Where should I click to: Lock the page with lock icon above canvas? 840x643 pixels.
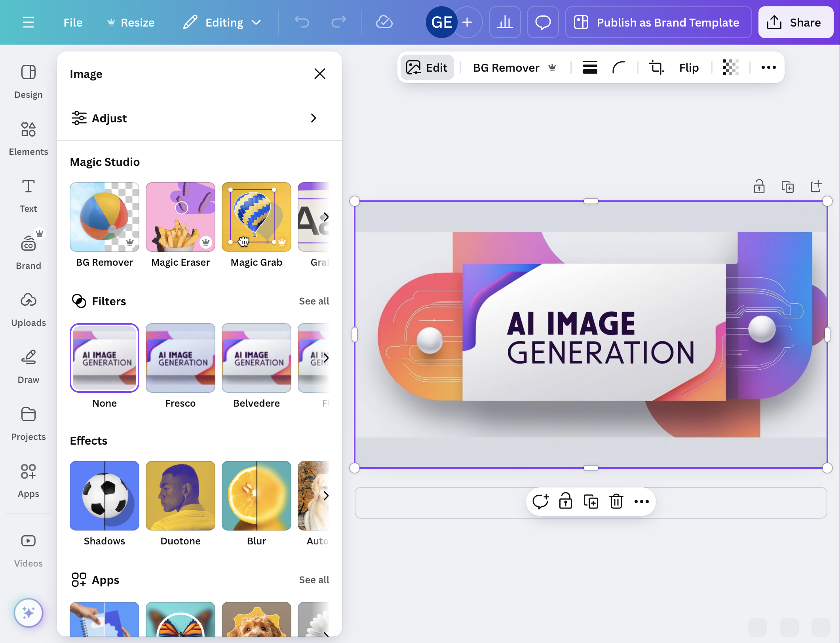759,186
